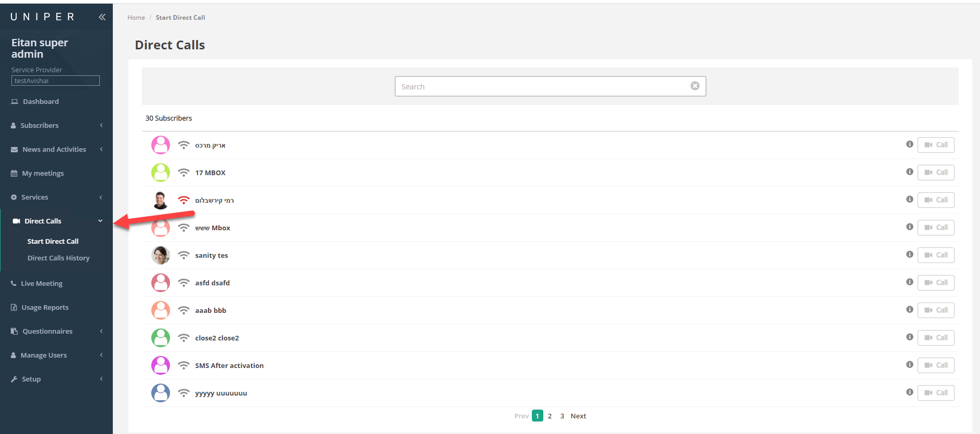Click avatar of sanity tes subscriber
This screenshot has height=434, width=980.
(161, 255)
